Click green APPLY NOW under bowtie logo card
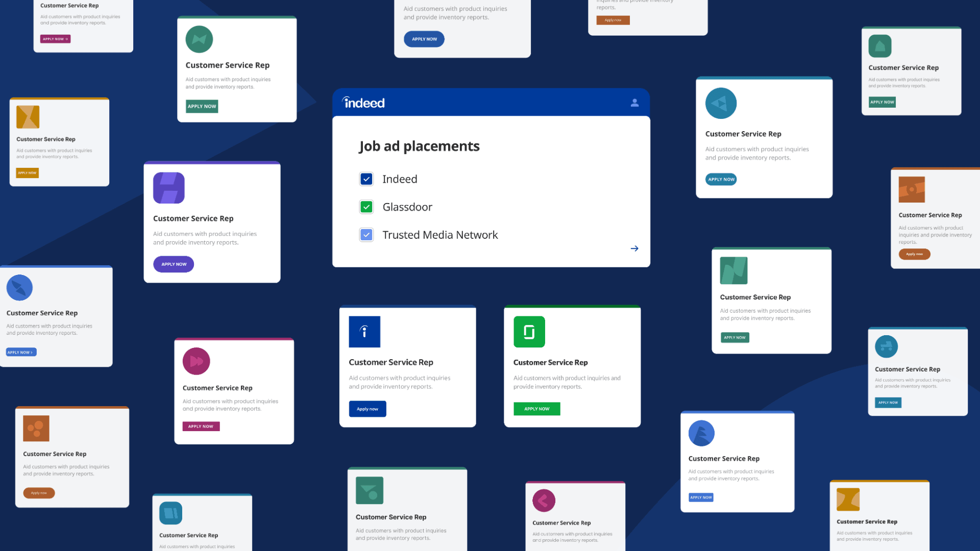The width and height of the screenshot is (980, 551). [202, 106]
